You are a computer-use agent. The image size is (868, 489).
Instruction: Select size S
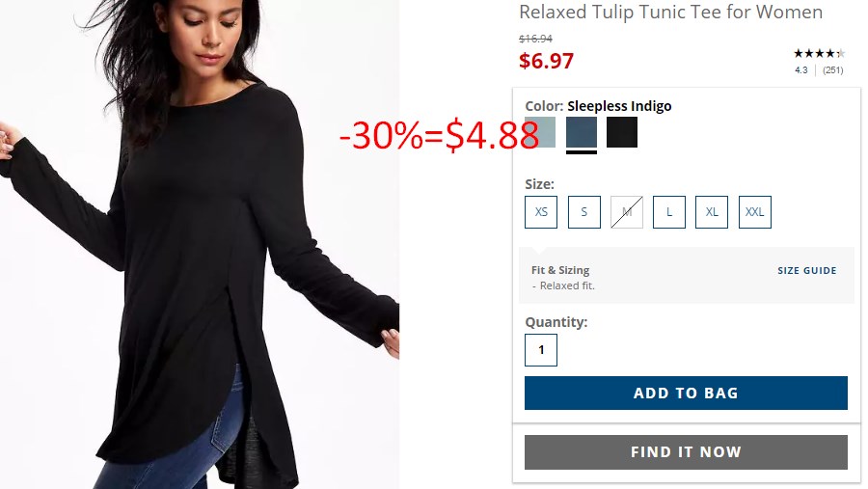click(584, 212)
